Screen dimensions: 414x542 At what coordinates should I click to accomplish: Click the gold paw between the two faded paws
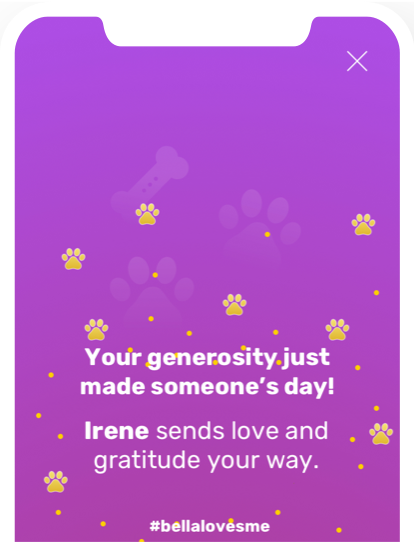click(235, 305)
